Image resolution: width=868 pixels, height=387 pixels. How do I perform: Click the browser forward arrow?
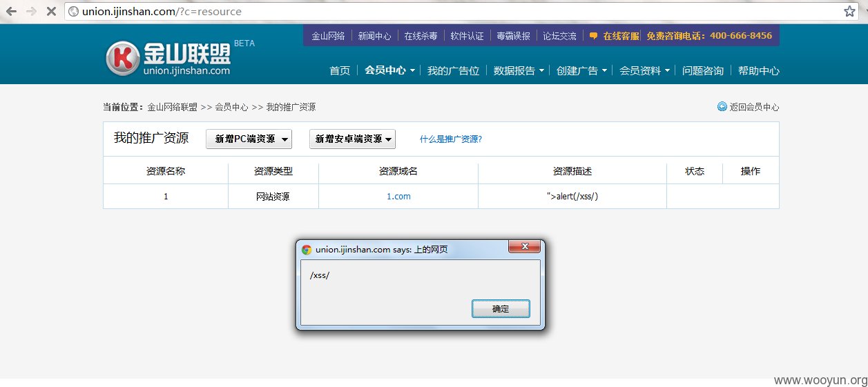click(31, 12)
